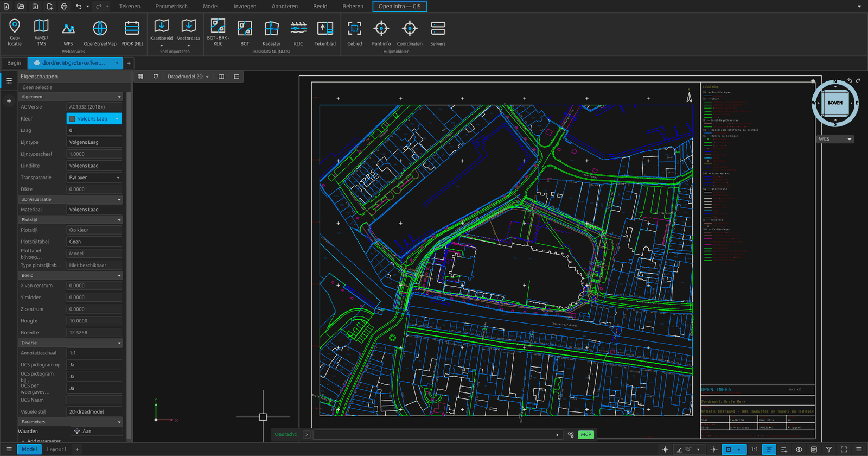Import BGT · BRK · KLIC data
This screenshot has height=456, width=868.
point(218,32)
